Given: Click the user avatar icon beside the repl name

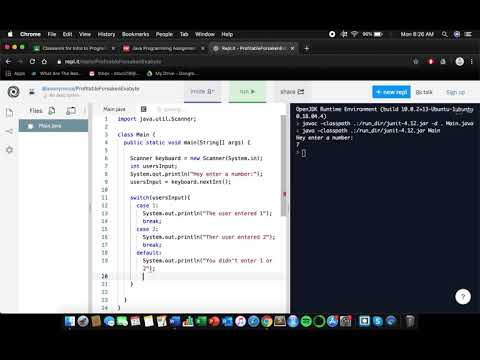Looking at the screenshot, I should 32,92.
